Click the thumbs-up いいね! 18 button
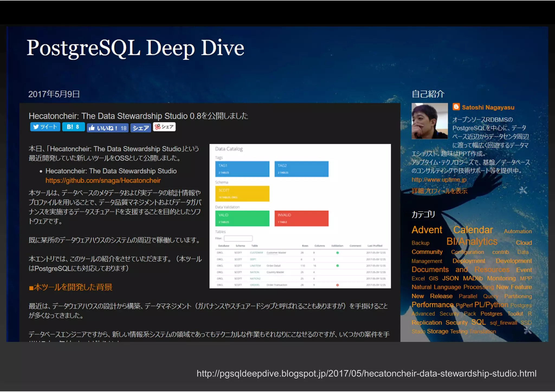The height and width of the screenshot is (392, 555). [108, 128]
